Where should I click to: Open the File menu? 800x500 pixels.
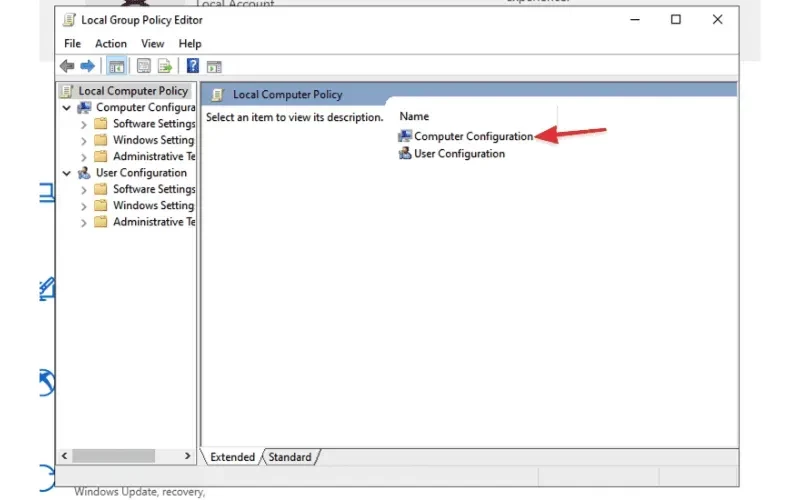pos(72,43)
